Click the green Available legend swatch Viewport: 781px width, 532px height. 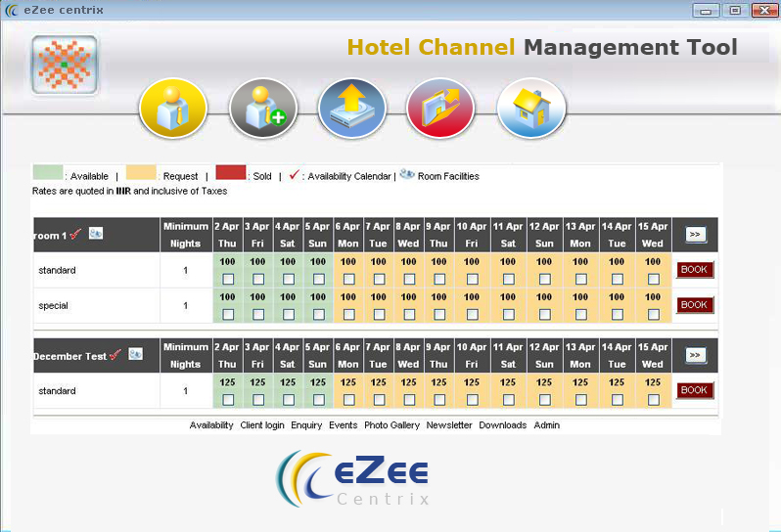48,172
